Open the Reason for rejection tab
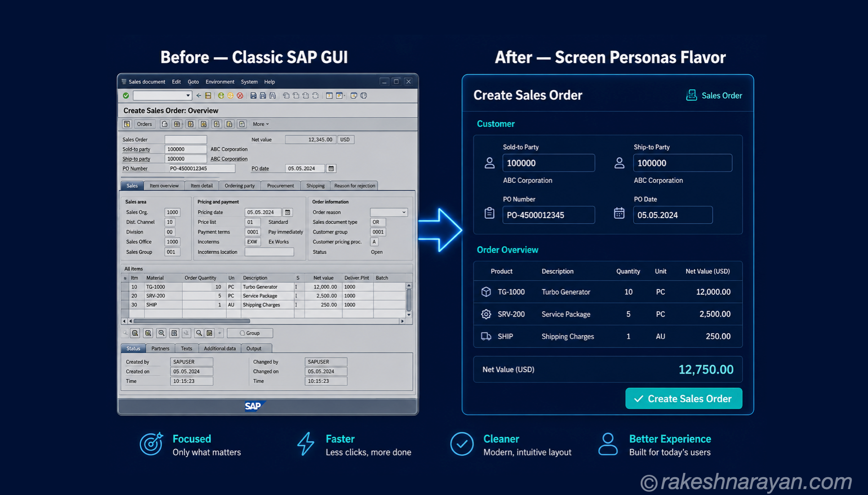Image resolution: width=868 pixels, height=495 pixels. 355,186
